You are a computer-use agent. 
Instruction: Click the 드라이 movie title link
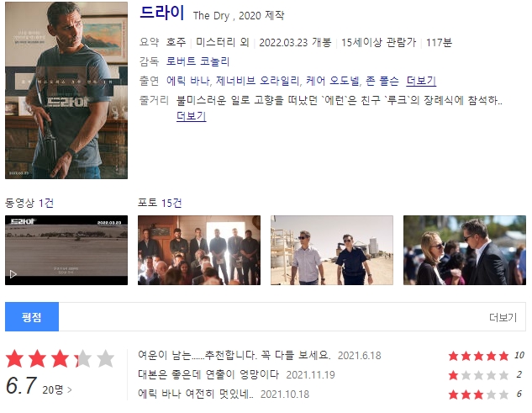click(x=162, y=13)
